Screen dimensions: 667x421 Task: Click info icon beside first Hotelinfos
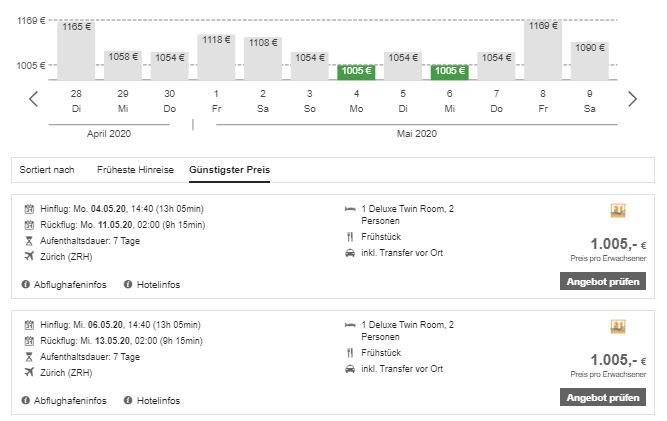coord(128,285)
